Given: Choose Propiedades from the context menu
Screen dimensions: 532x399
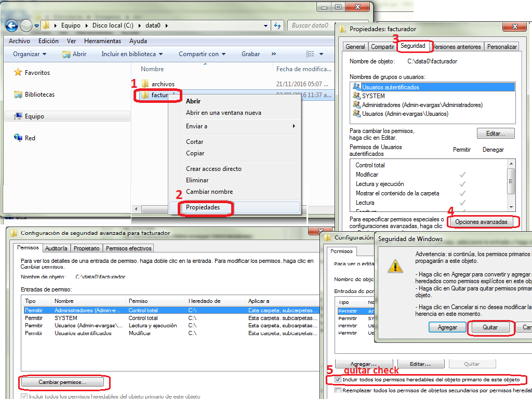Looking at the screenshot, I should click(203, 207).
